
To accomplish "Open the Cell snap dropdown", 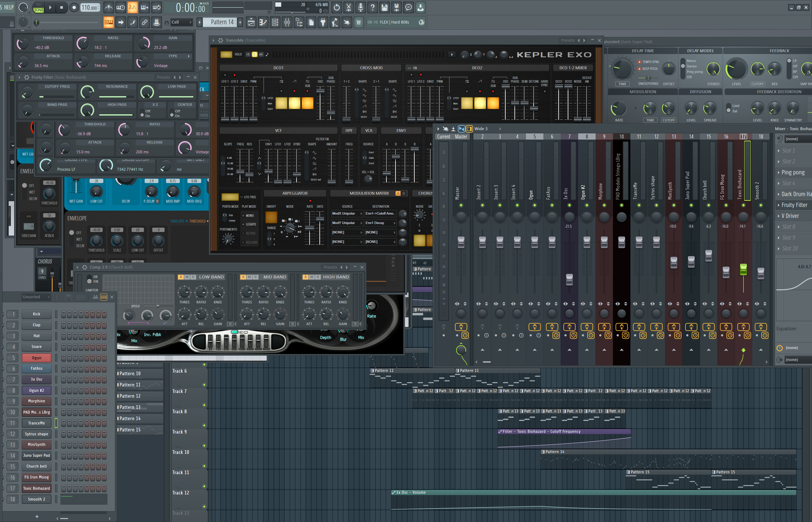I will click(182, 22).
